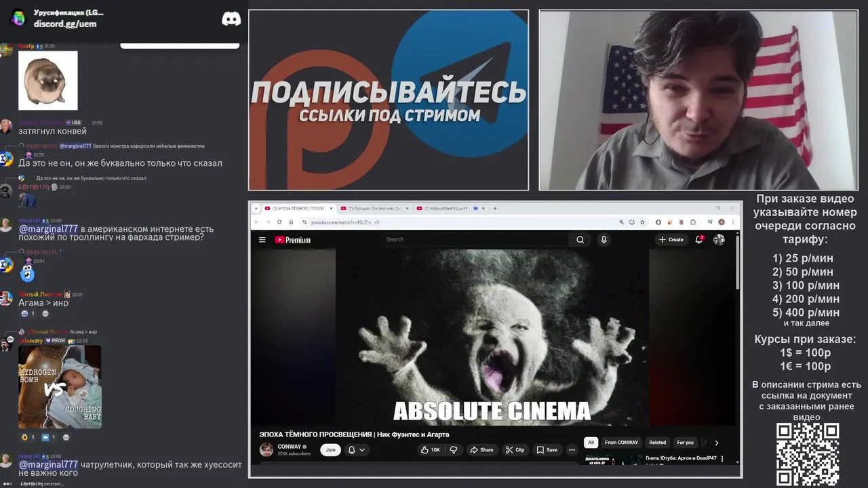Reload the browser page
868x488 pixels.
(x=279, y=222)
